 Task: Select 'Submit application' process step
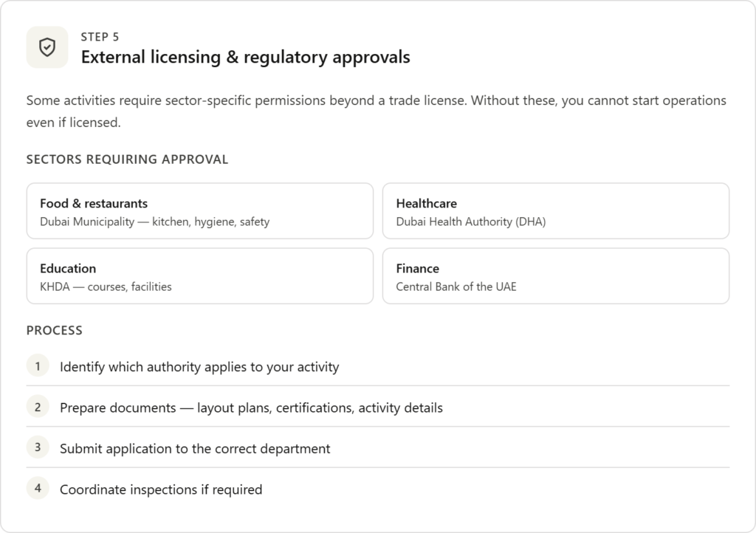tap(195, 448)
